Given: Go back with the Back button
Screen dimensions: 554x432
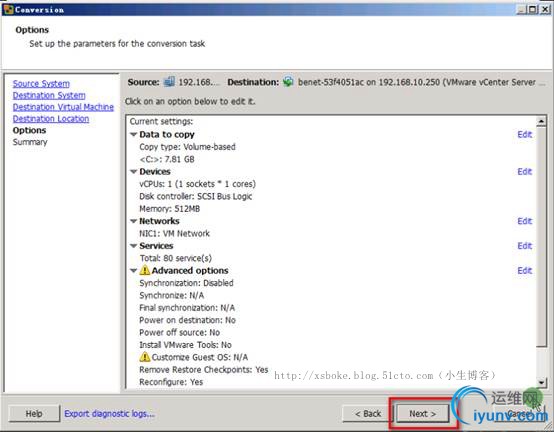Looking at the screenshot, I should coord(368,413).
